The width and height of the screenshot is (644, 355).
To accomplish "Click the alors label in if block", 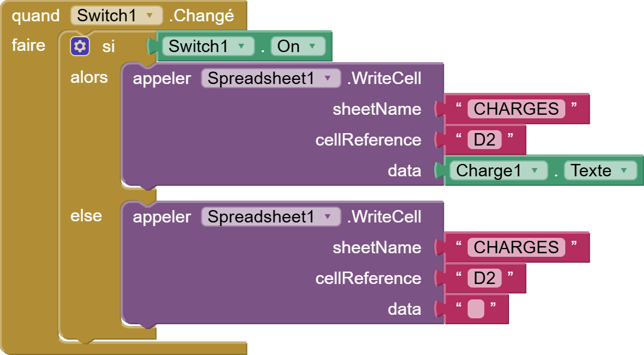I will [89, 77].
